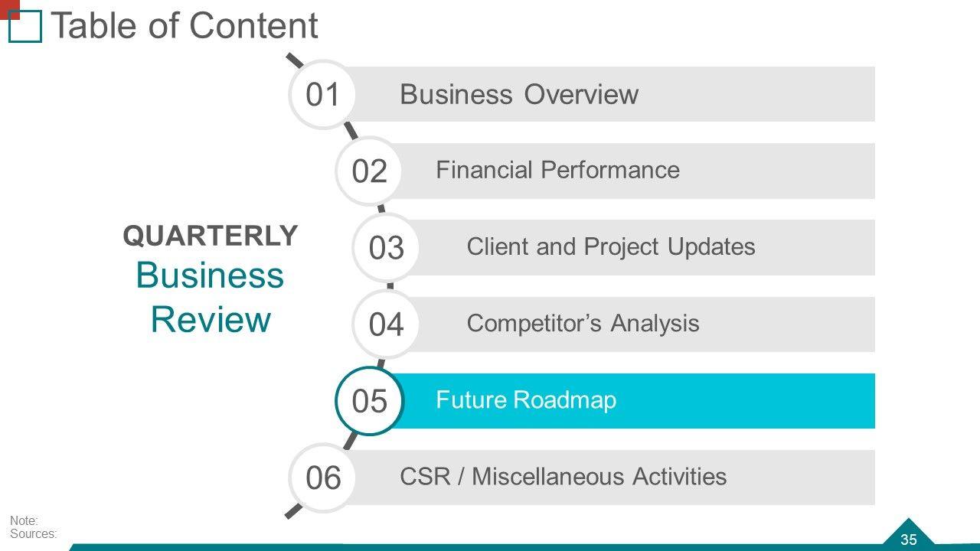Click the 04 number circle
The height and width of the screenshot is (551, 980).
pos(386,324)
